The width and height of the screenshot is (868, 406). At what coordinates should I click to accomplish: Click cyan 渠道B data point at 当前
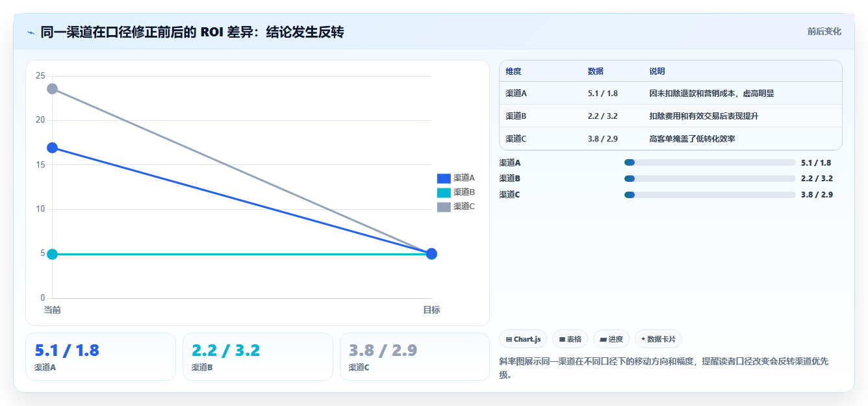(52, 254)
